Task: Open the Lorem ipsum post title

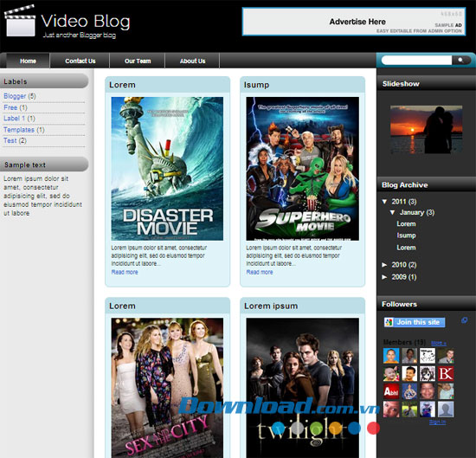Action: (271, 306)
